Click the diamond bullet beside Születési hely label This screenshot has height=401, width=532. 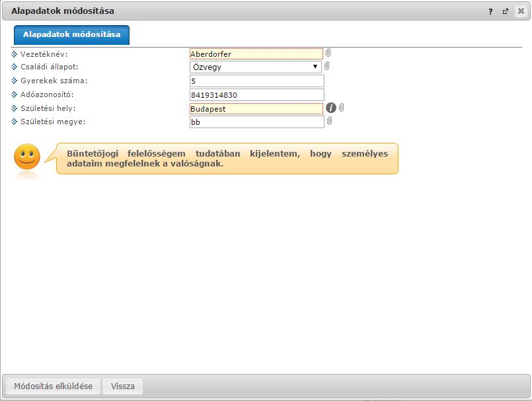click(x=15, y=108)
